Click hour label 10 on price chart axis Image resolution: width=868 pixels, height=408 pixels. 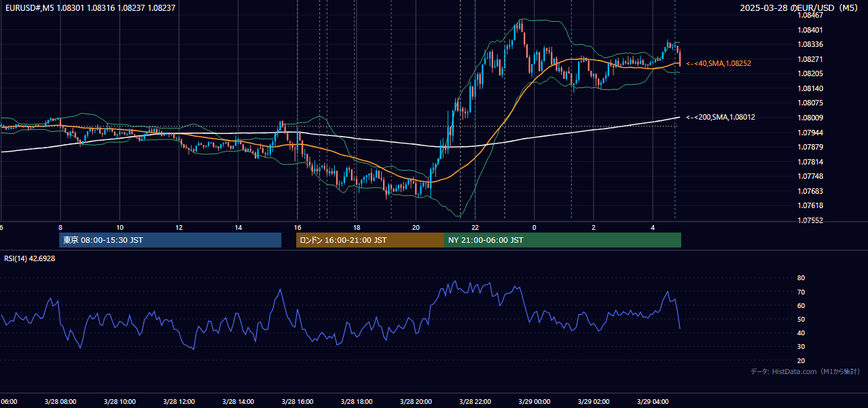click(120, 227)
